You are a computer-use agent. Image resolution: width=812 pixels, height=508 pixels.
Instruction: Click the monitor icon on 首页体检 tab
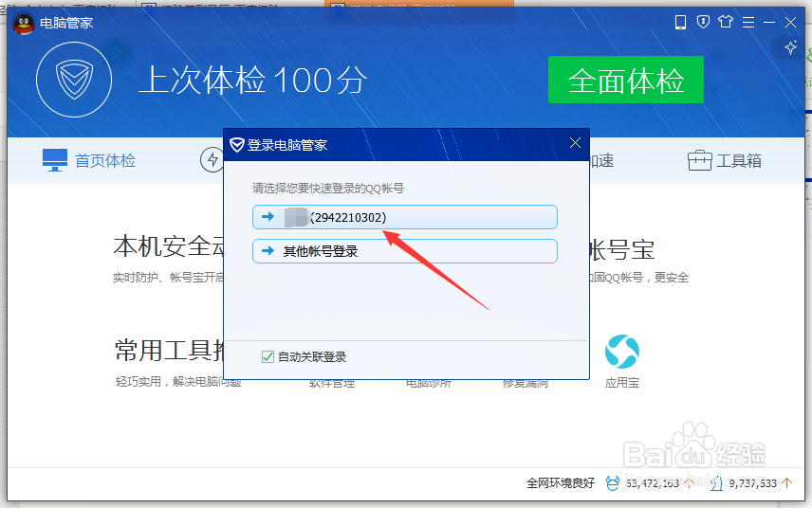[x=55, y=160]
